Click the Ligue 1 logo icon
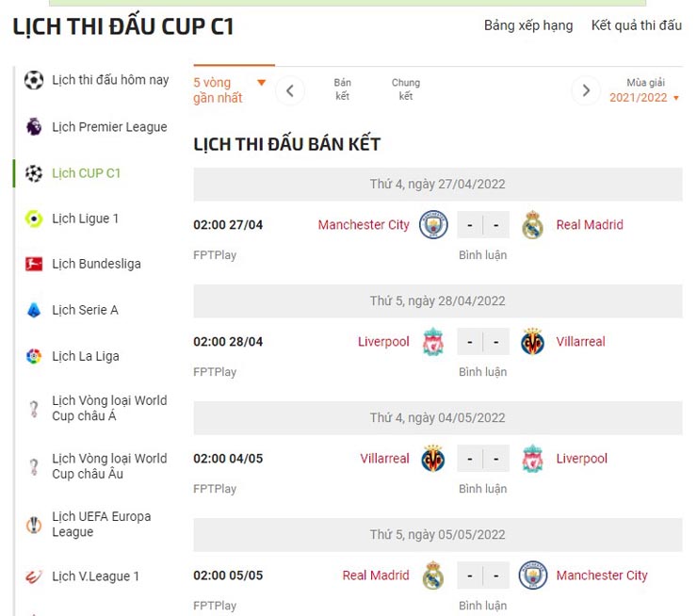 (x=34, y=219)
